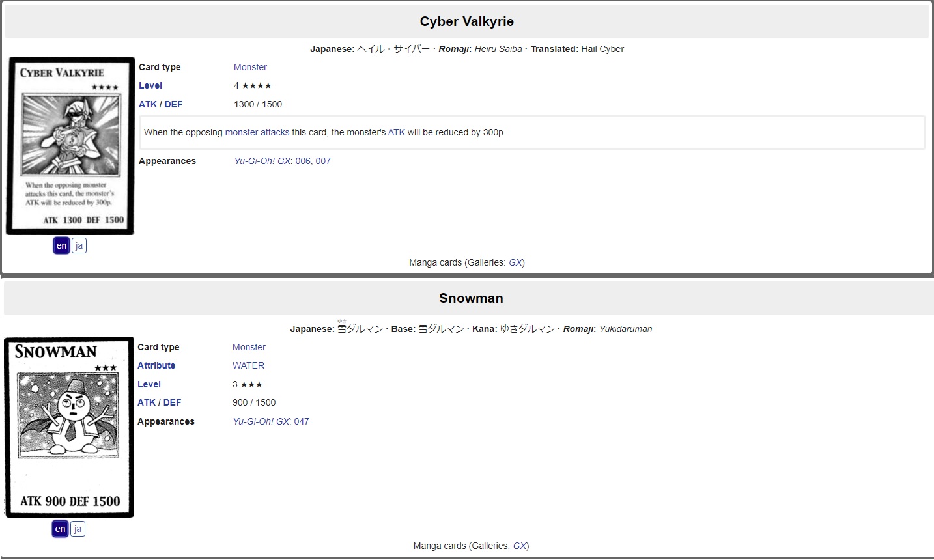Open chapter 047 appearance link
Screen dimensions: 934x560
point(302,421)
